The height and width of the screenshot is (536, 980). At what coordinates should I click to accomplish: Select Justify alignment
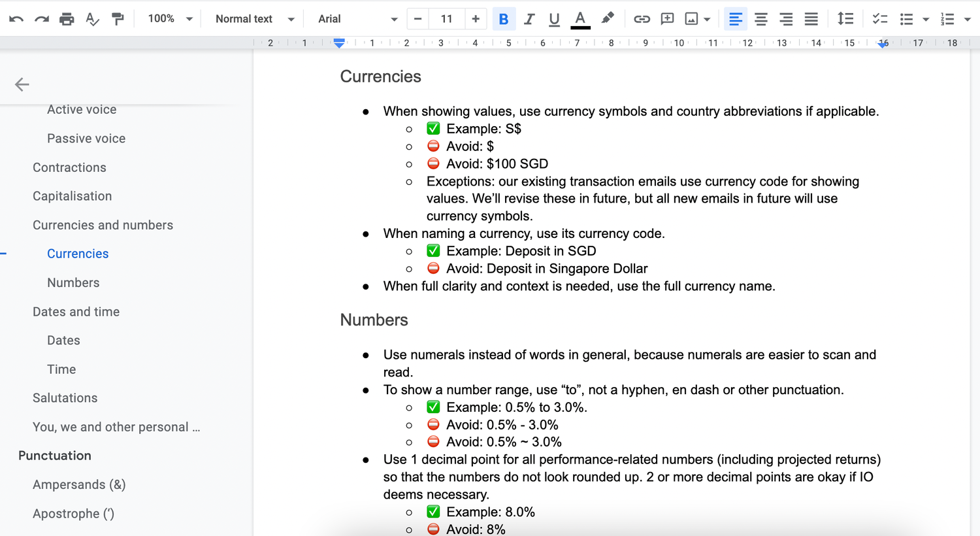click(x=811, y=19)
